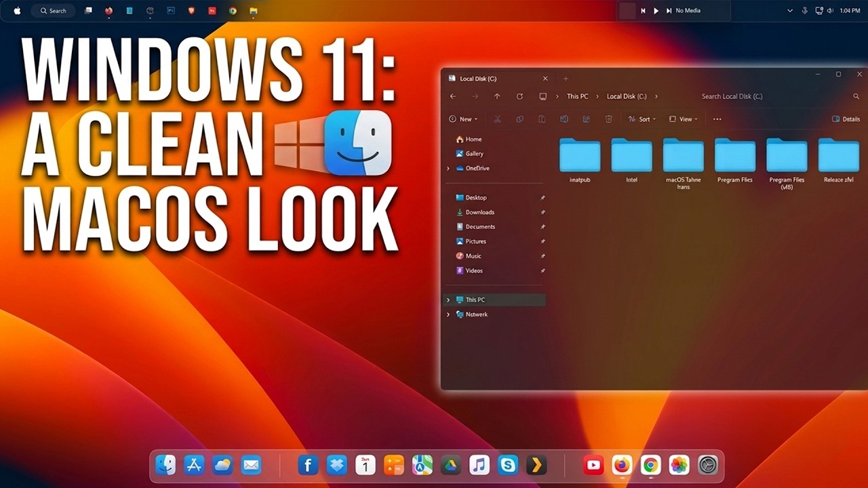The image size is (868, 488).
Task: Select the Intel folder
Action: coord(631,161)
